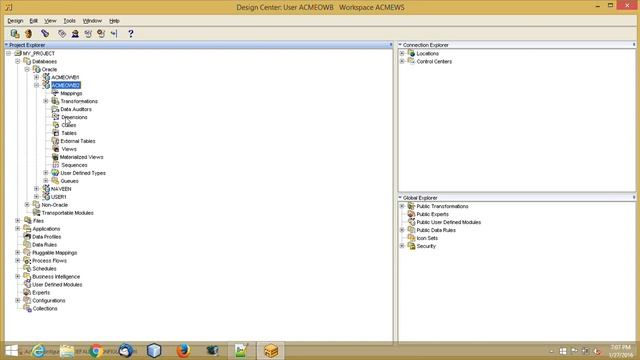Image resolution: width=640 pixels, height=360 pixels.
Task: Select Public Data Rules in Global Explorer
Action: (x=436, y=230)
